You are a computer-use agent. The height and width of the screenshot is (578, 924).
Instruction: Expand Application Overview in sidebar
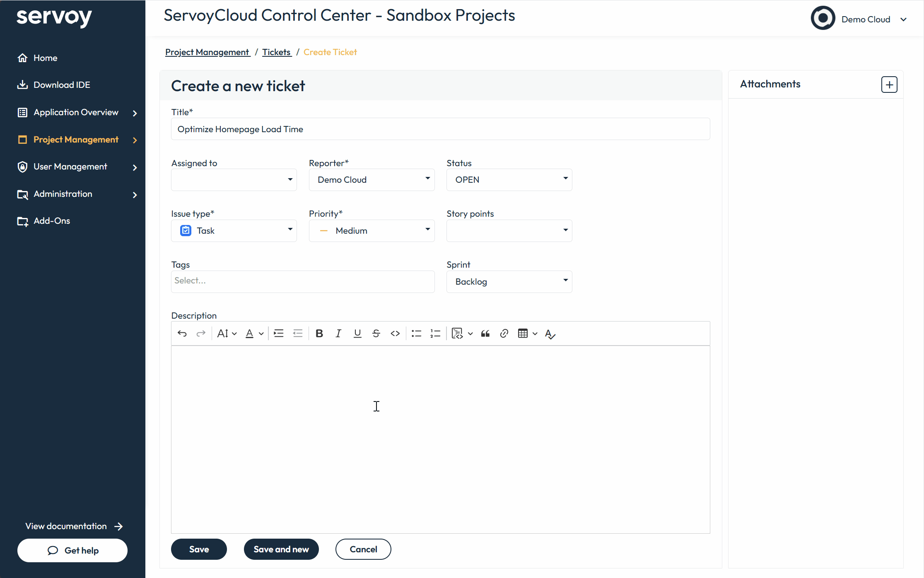tap(77, 113)
